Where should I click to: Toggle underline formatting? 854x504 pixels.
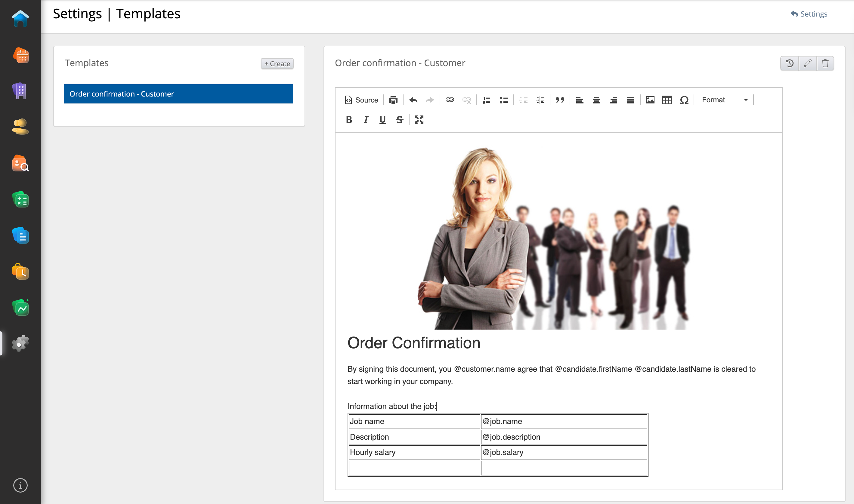click(x=382, y=120)
